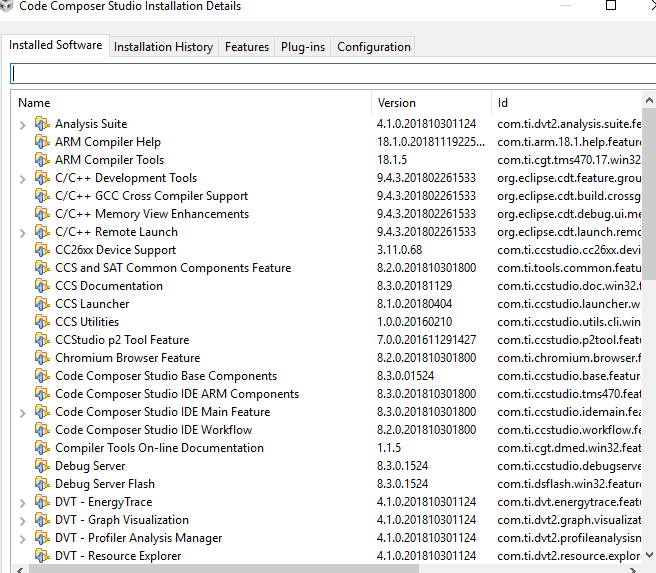Click version 18.1.5 of ARM Compiler Tools
The width and height of the screenshot is (656, 573).
click(x=392, y=160)
